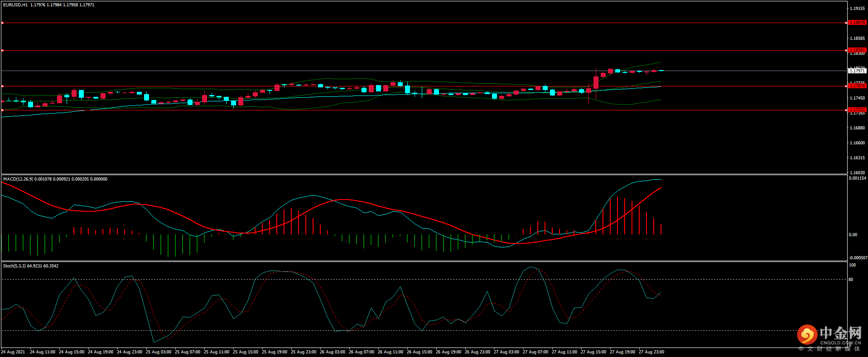This screenshot has height=357, width=868.
Task: Click the 1.19155 price scale value
Action: (857, 9)
